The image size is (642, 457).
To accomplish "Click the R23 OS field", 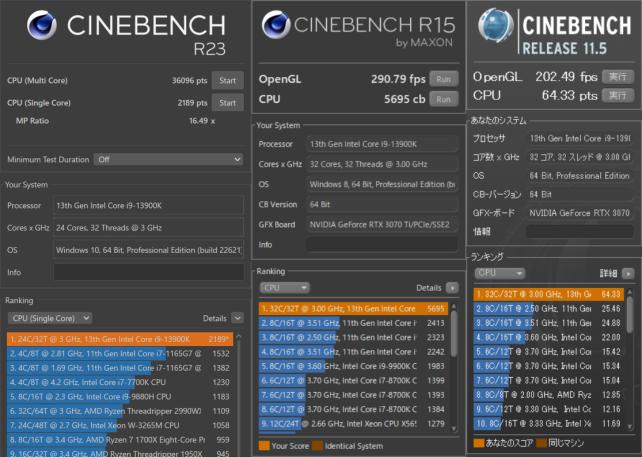I will 149,250.
